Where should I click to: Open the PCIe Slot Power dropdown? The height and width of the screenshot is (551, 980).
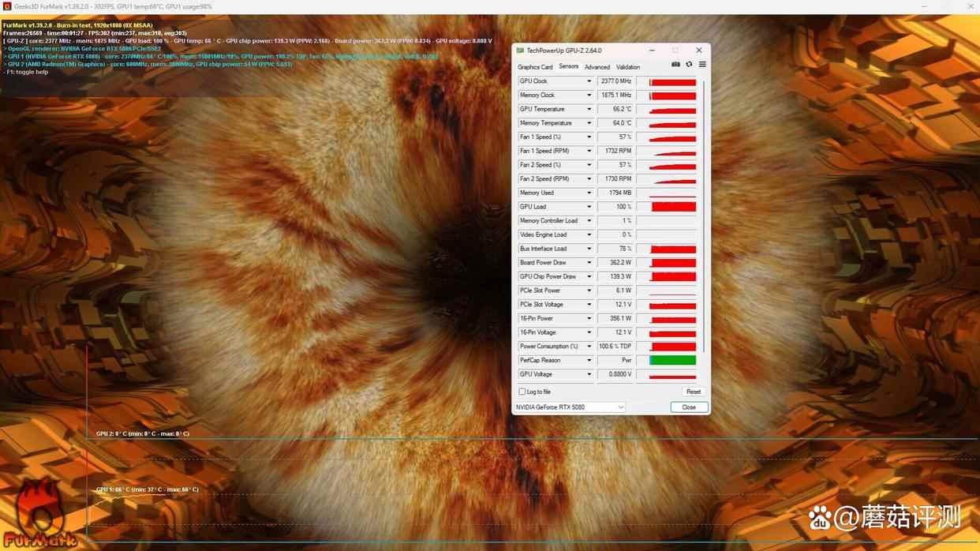coord(589,290)
